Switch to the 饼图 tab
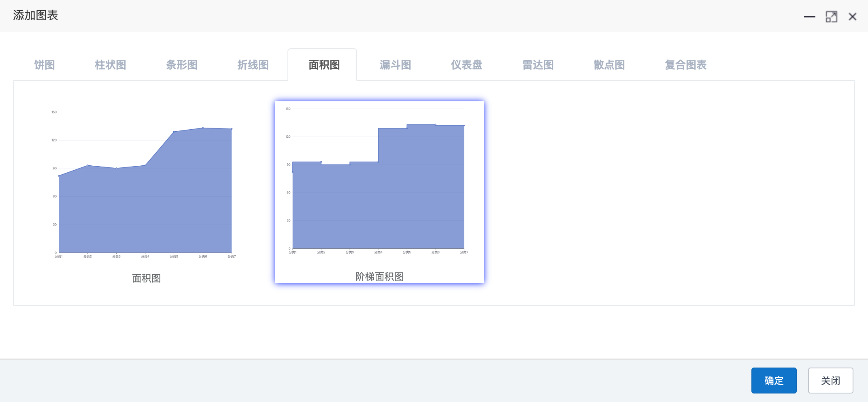This screenshot has height=402, width=868. (45, 65)
